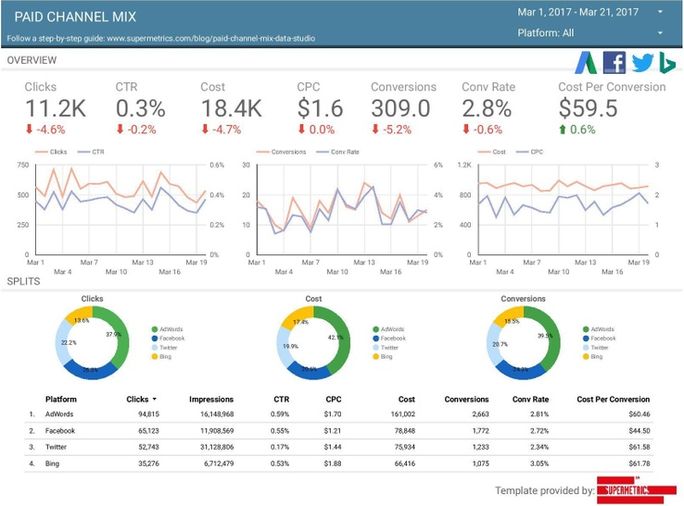Image resolution: width=684 pixels, height=506 pixels.
Task: Select the AdWords row in the platform table
Action: click(60, 413)
